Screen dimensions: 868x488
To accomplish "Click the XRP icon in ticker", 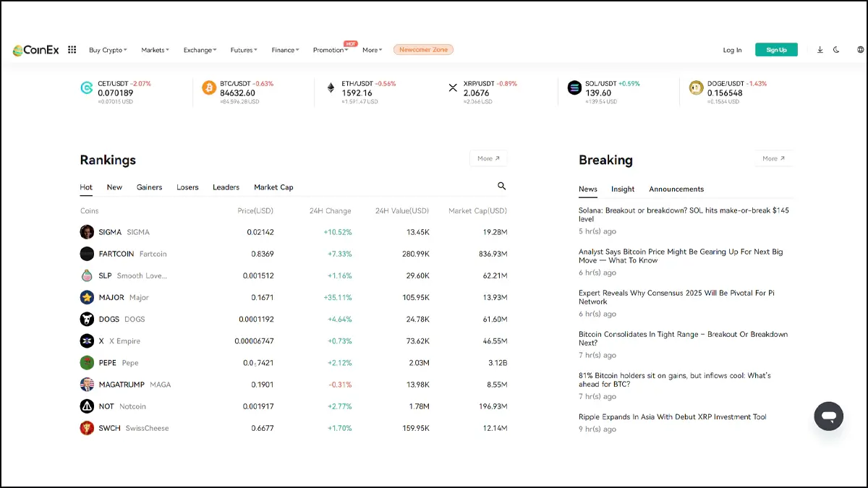I will pos(453,88).
